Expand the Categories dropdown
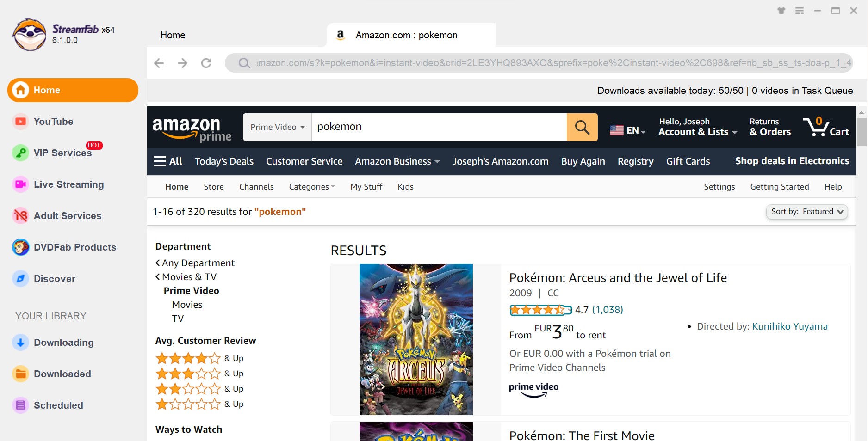The image size is (868, 441). [311, 187]
